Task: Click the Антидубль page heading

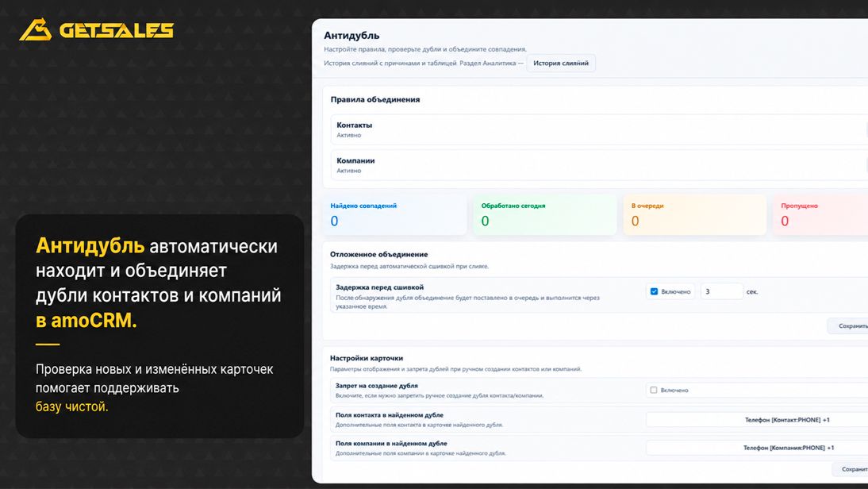Action: coord(351,36)
